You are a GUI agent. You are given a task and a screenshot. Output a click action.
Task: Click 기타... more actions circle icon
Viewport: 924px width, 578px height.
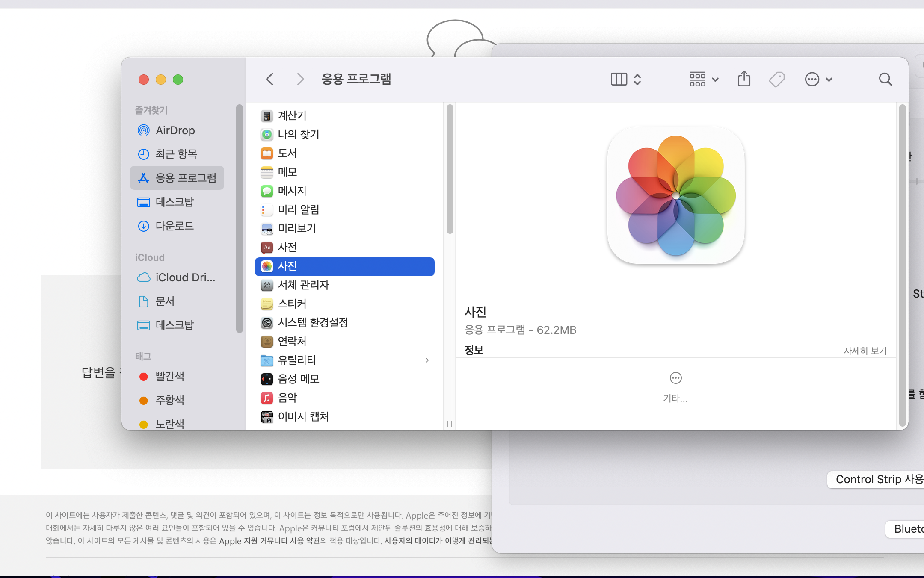(675, 378)
